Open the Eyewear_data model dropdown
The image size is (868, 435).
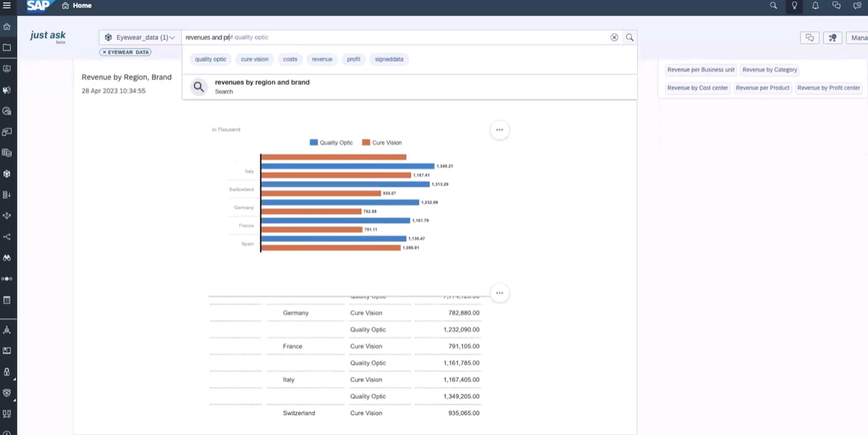(x=140, y=37)
